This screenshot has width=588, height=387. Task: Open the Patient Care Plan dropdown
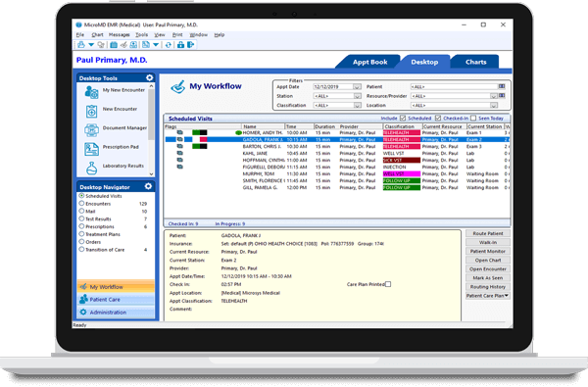pos(487,296)
